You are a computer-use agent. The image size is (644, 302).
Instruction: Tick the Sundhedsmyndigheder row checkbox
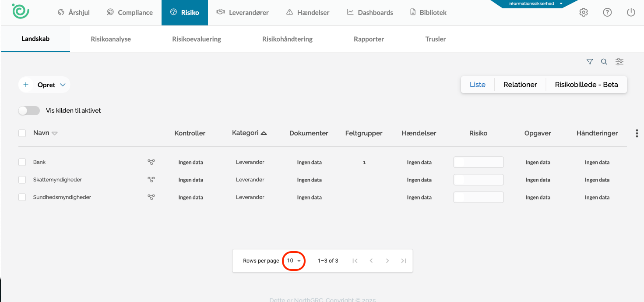coord(22,197)
